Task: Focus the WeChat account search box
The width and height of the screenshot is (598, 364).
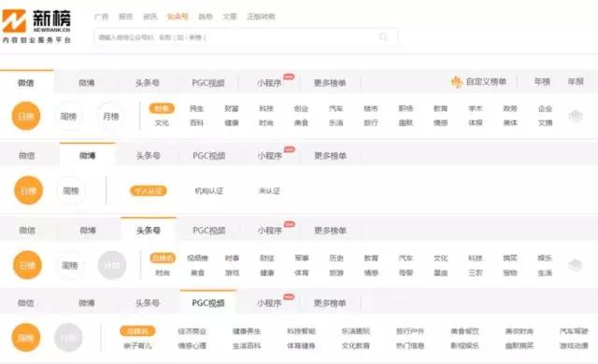Action: point(246,37)
